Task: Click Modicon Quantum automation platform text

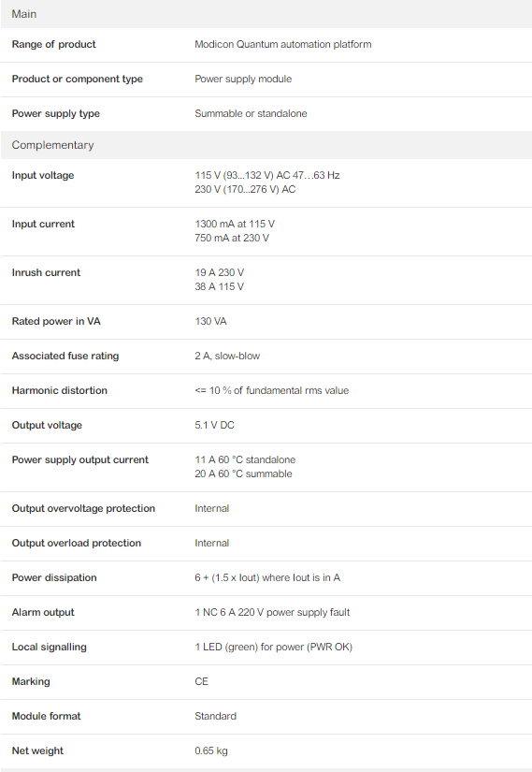Action: (x=283, y=44)
